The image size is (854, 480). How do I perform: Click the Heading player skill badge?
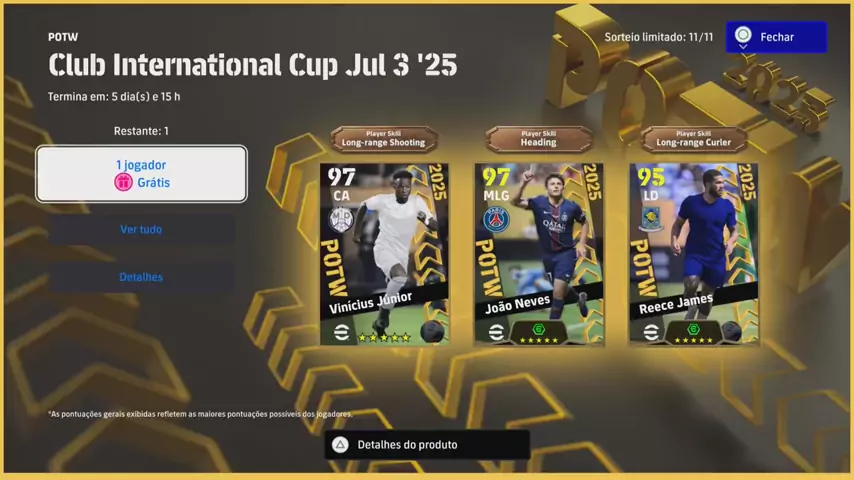click(539, 139)
